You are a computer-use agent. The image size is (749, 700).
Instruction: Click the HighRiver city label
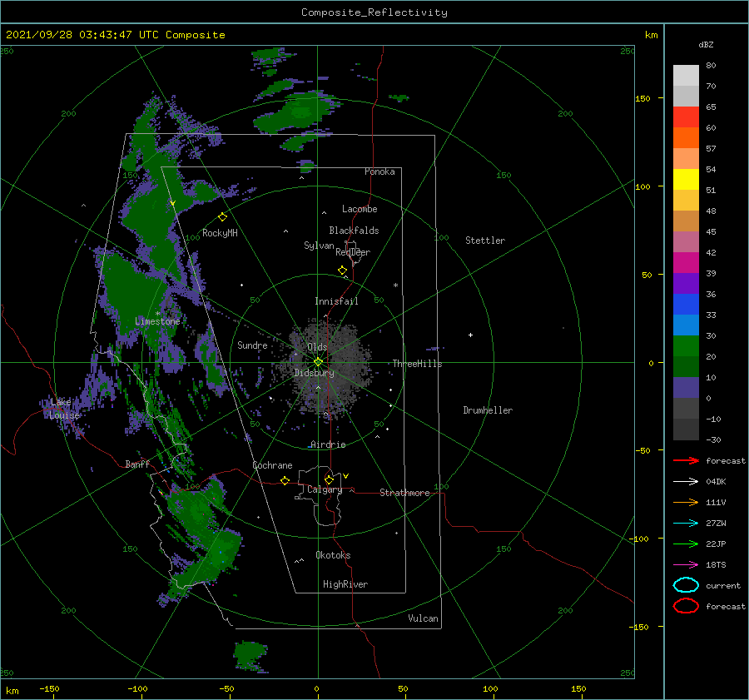(345, 584)
